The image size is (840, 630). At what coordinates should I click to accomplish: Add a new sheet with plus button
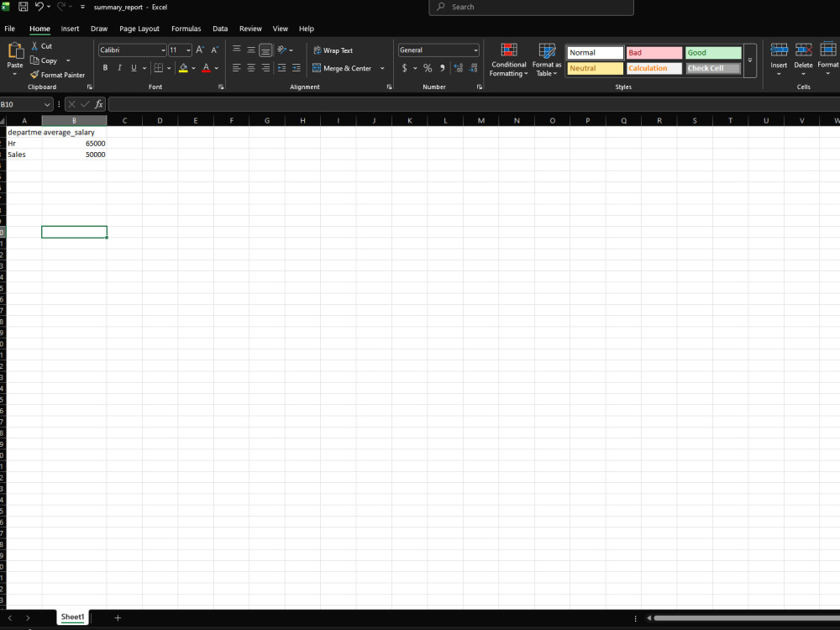click(x=118, y=617)
